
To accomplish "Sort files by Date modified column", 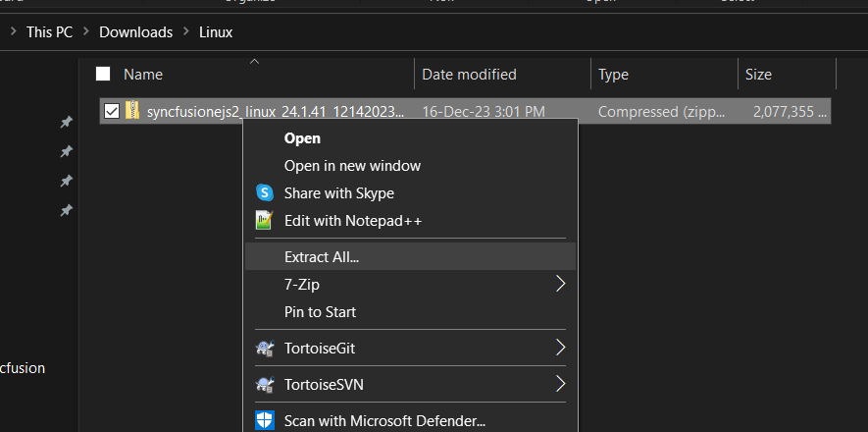I will coord(469,74).
